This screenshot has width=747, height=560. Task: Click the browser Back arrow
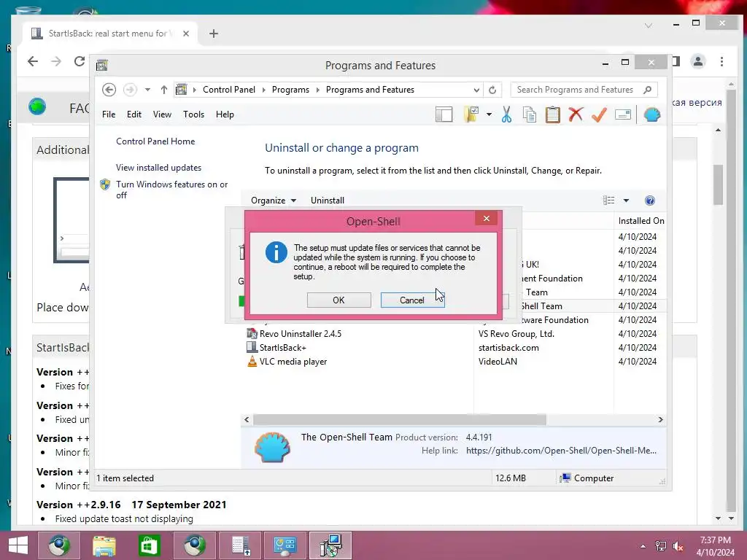(32, 61)
